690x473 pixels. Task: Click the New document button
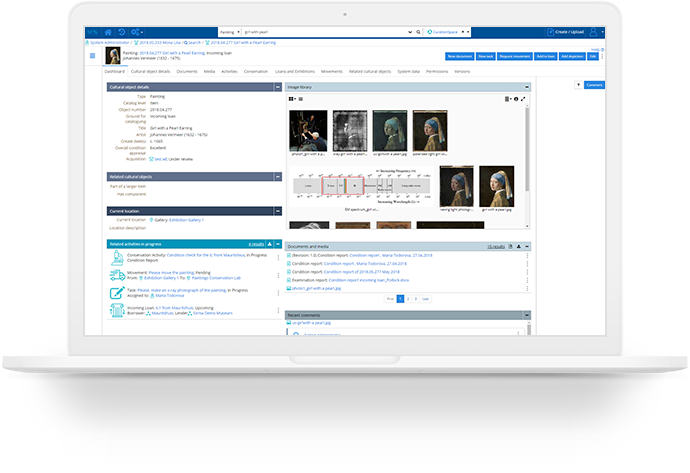click(460, 56)
